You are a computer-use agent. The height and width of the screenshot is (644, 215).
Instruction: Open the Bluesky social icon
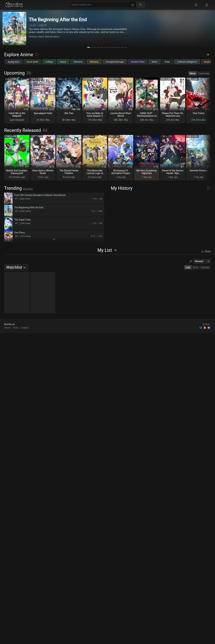tap(201, 328)
